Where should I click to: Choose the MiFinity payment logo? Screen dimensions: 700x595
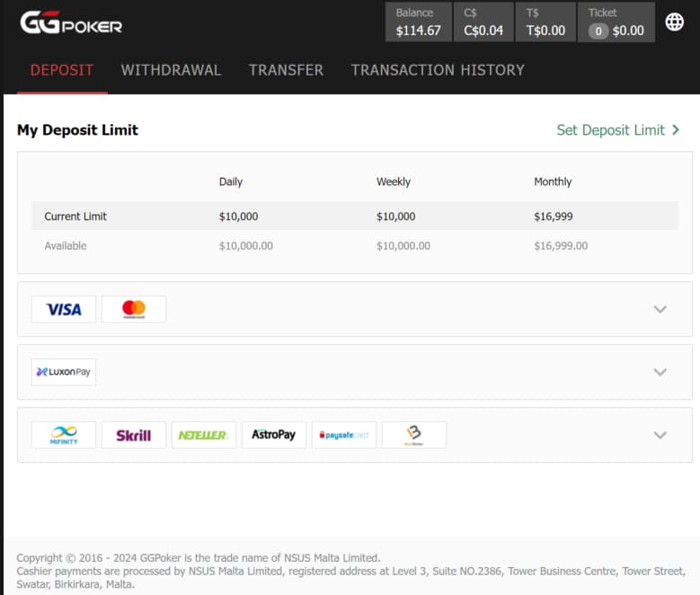click(x=64, y=435)
